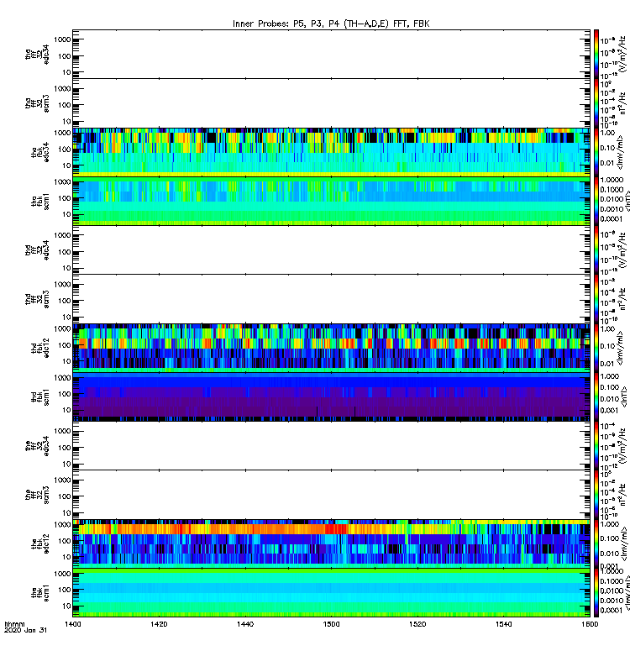The image size is (630, 672).
Task: Click the empty the fff 32 edc34 panel
Action: (x=331, y=446)
